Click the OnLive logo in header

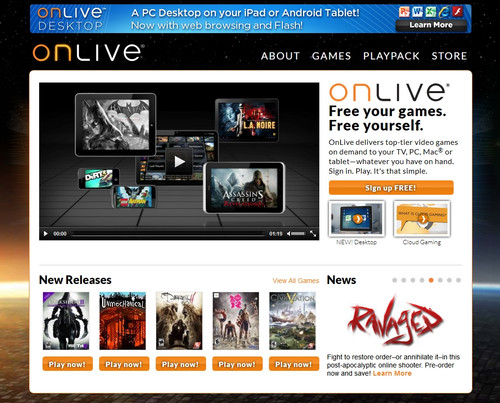(x=88, y=53)
